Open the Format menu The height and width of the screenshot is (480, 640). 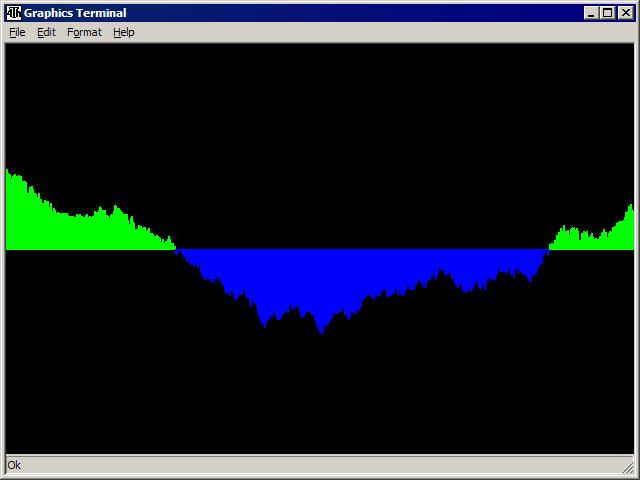(84, 32)
